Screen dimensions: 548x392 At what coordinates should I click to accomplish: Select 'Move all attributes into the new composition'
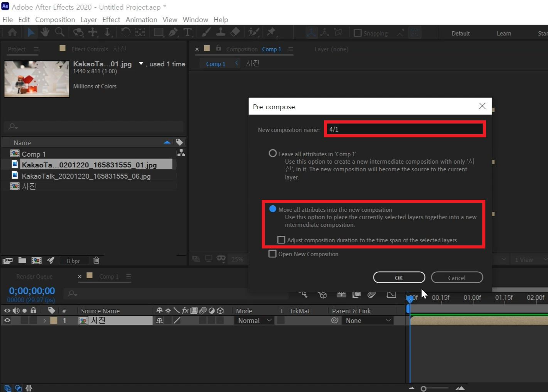(x=272, y=209)
